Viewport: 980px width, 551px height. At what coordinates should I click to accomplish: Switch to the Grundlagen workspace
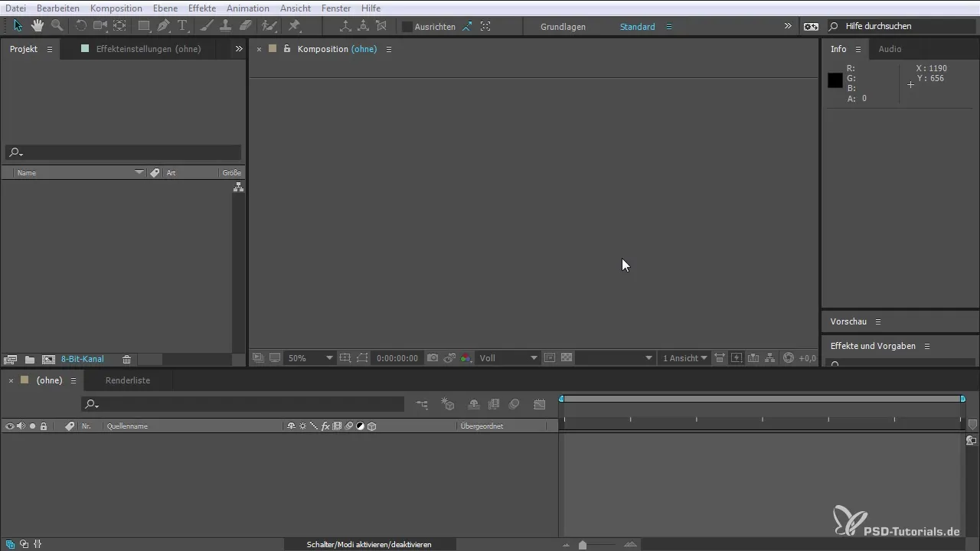563,27
